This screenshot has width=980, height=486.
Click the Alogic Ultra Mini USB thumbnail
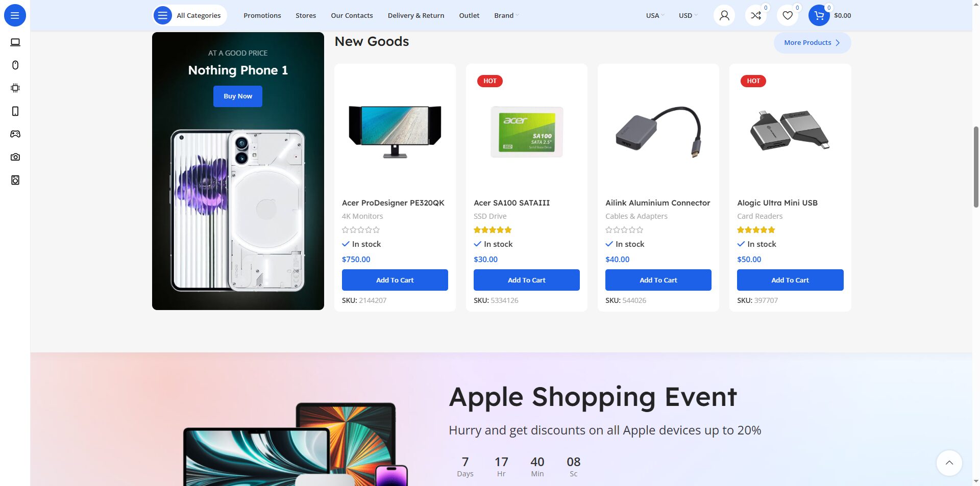[x=790, y=131]
